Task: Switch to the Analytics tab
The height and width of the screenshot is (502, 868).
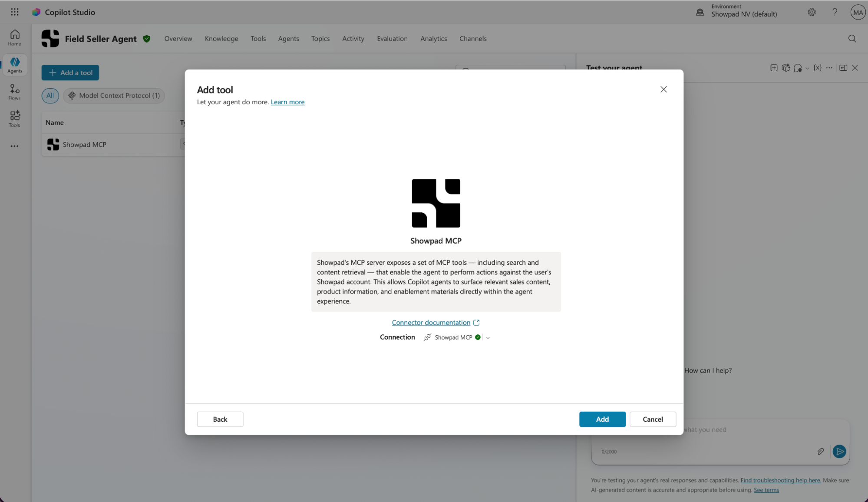Action: (x=433, y=39)
